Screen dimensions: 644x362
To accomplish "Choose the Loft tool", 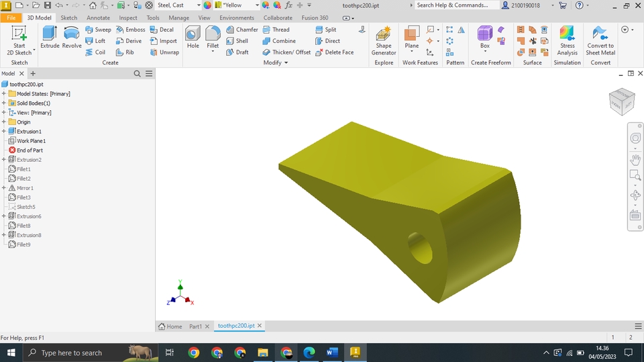I will point(95,41).
